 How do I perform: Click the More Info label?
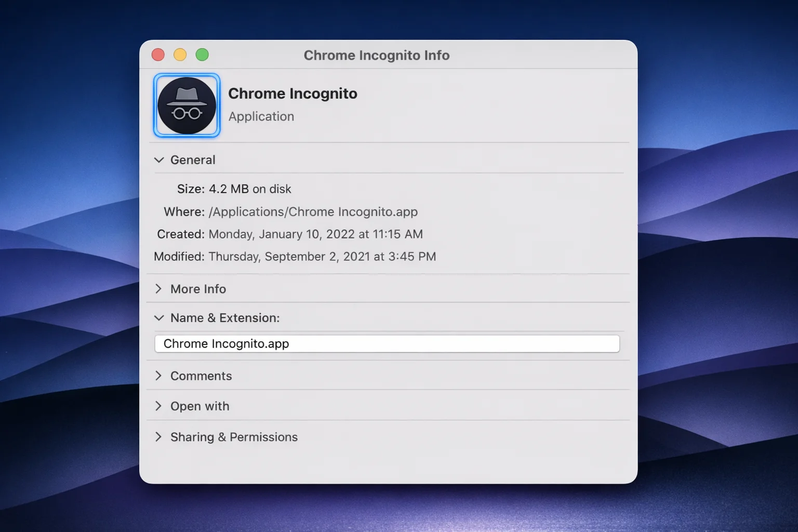198,289
